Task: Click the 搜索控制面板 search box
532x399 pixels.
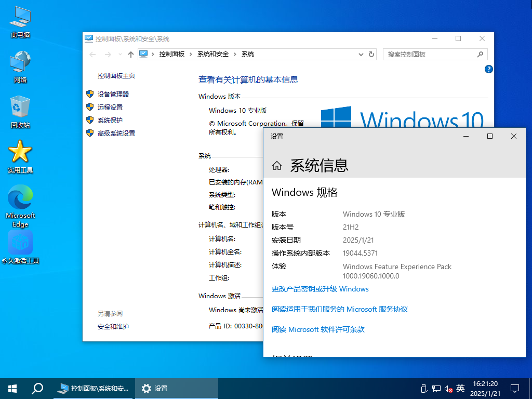Action: pyautogui.click(x=435, y=54)
